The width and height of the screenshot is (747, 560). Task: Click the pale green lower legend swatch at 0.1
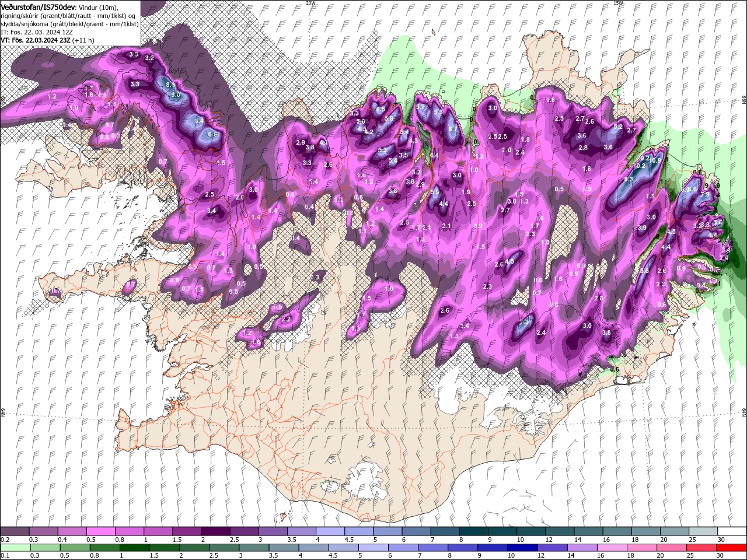coord(15,548)
